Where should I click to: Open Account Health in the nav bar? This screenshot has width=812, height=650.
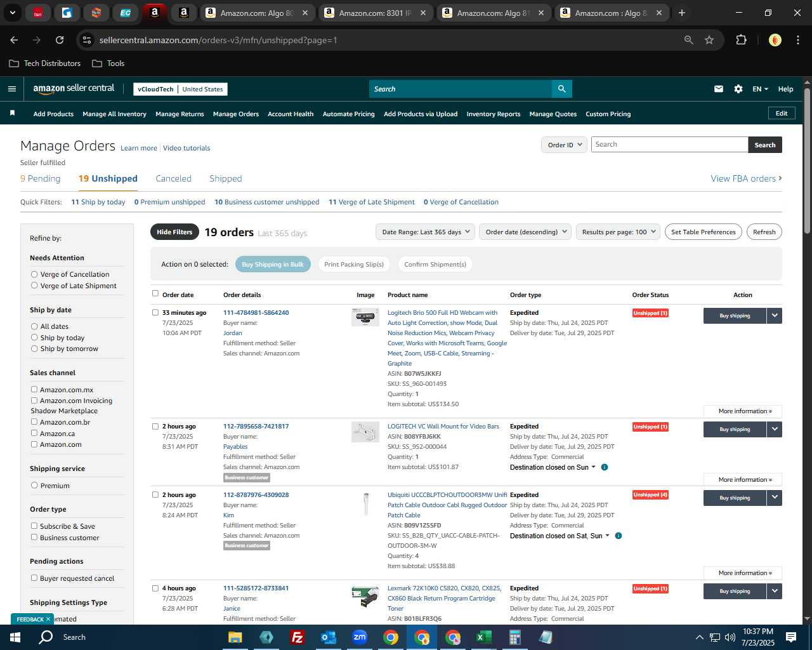(x=291, y=114)
